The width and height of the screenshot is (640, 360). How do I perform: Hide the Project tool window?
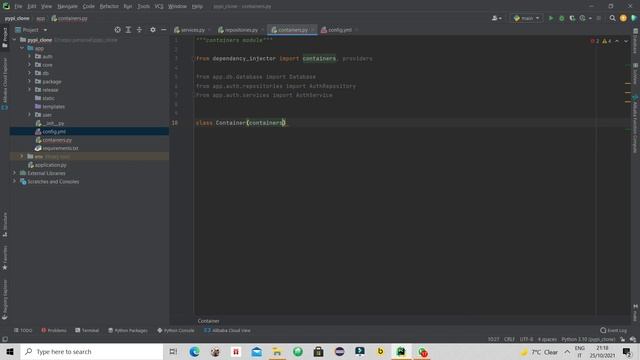point(164,30)
